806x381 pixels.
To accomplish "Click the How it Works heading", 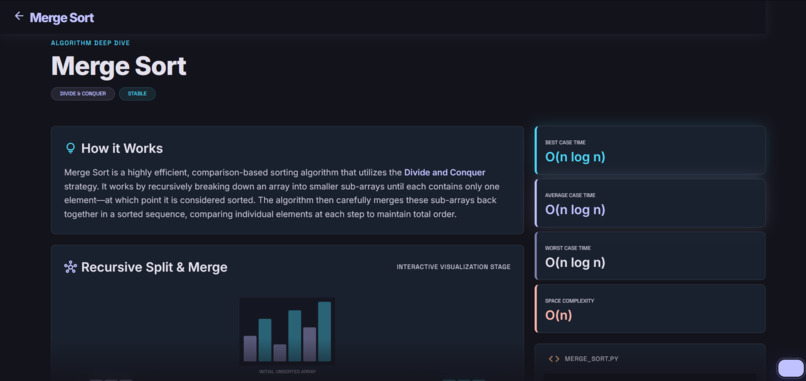I will [x=122, y=149].
